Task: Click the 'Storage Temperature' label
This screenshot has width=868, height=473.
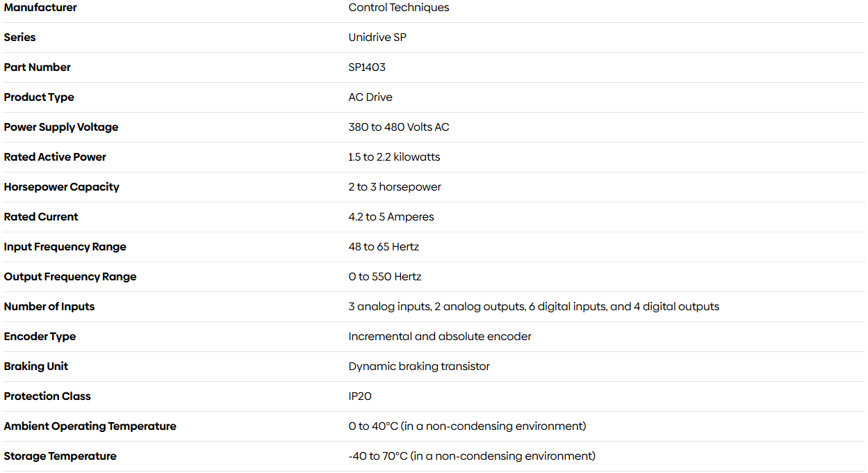Action: [x=60, y=456]
